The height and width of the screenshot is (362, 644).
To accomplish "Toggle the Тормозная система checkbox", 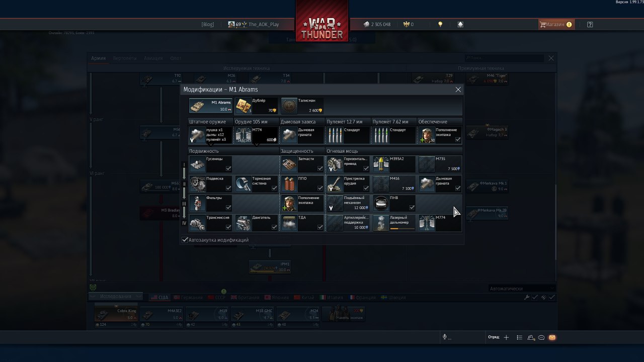I will 274,188.
